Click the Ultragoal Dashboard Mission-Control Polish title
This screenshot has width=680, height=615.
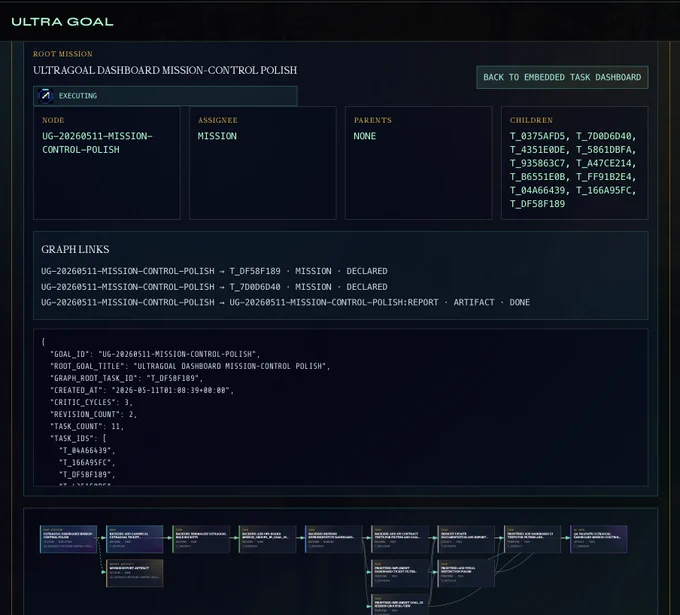tap(165, 70)
